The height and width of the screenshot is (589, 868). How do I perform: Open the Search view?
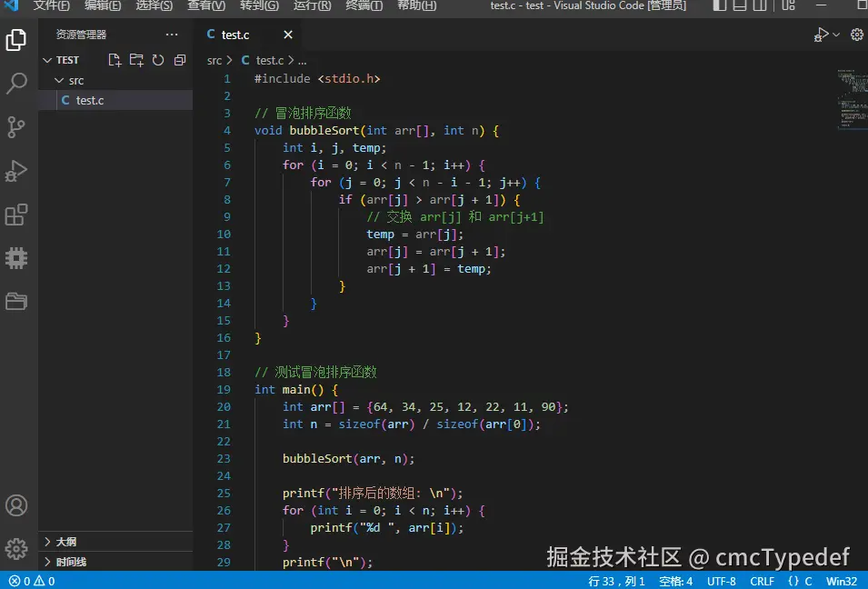16,84
